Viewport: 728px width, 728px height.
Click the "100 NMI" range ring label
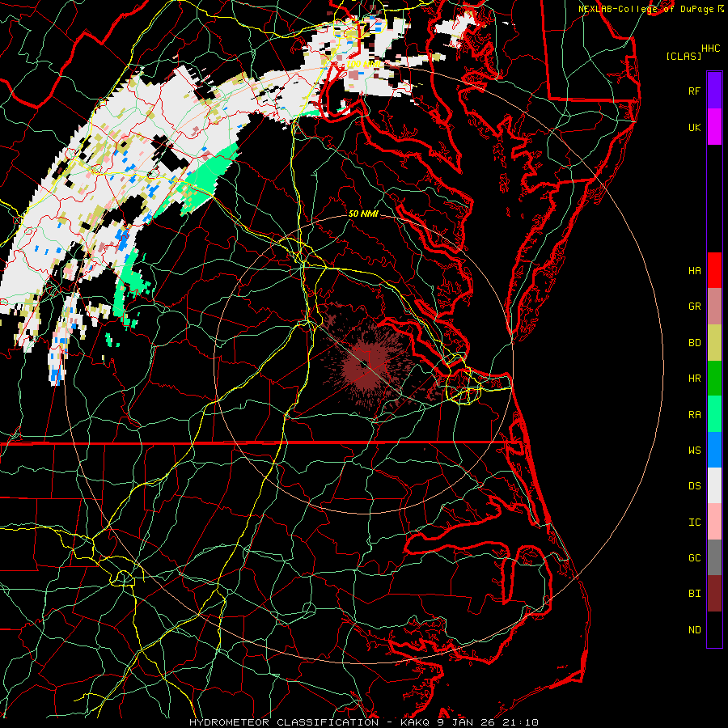(x=364, y=64)
